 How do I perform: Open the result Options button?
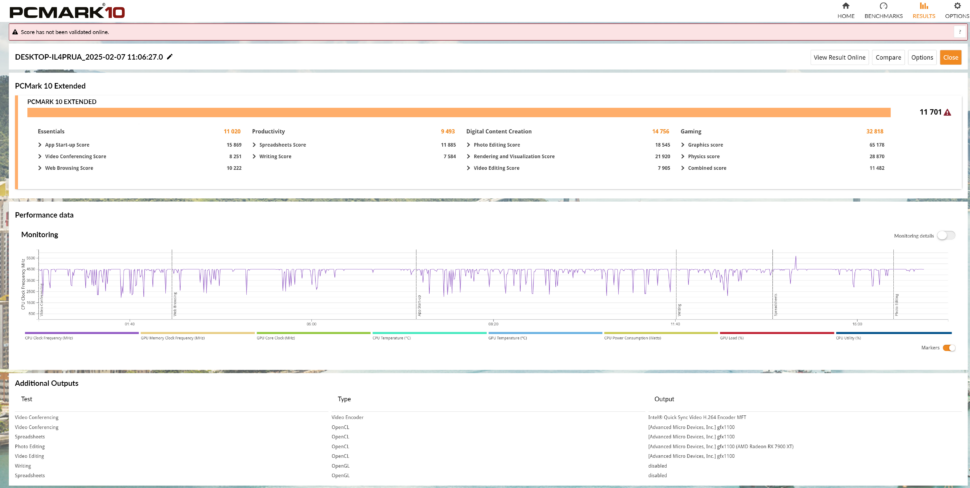point(922,58)
